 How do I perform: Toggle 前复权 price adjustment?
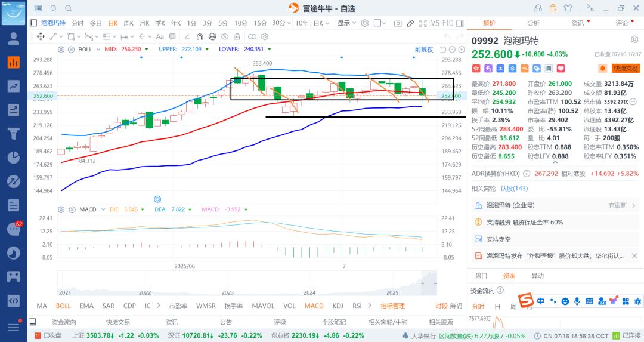[424, 50]
